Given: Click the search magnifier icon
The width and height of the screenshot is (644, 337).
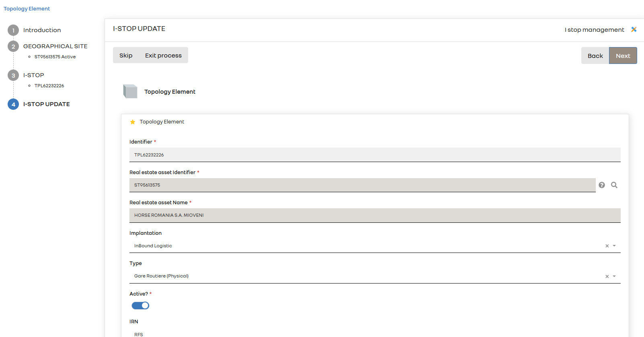Looking at the screenshot, I should point(614,185).
